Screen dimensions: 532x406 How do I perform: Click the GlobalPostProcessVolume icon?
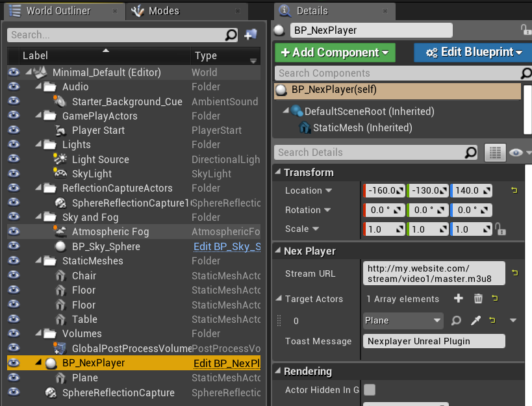pyautogui.click(x=60, y=348)
